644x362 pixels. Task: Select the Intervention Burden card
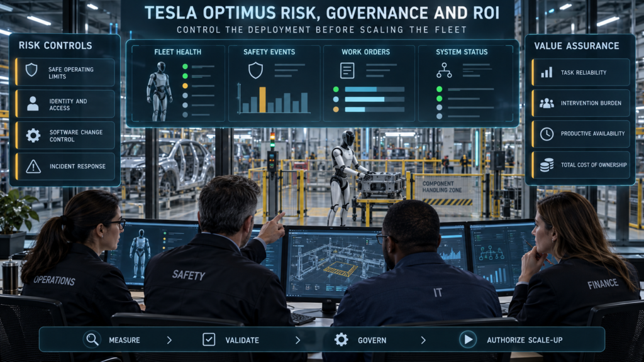tap(580, 103)
